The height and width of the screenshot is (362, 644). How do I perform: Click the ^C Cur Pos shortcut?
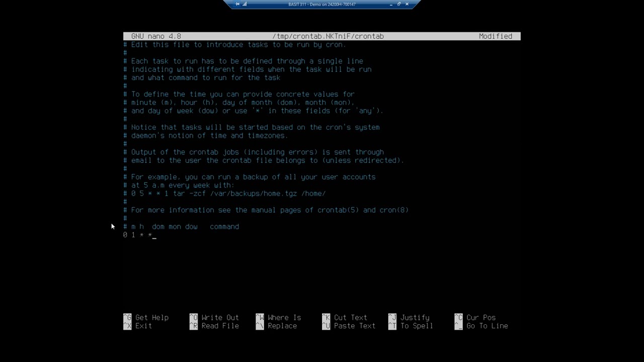click(x=475, y=318)
